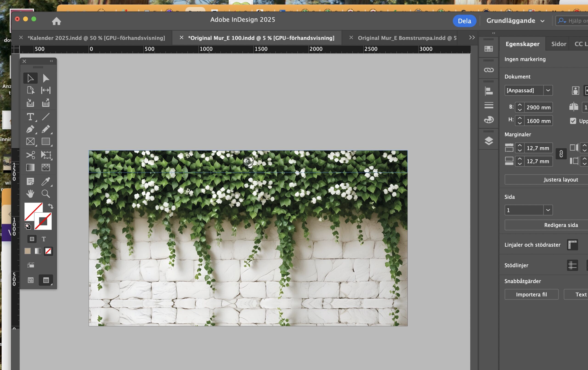The width and height of the screenshot is (588, 370).
Task: Switch to the Kalender 2025.indd tab
Action: tap(96, 38)
